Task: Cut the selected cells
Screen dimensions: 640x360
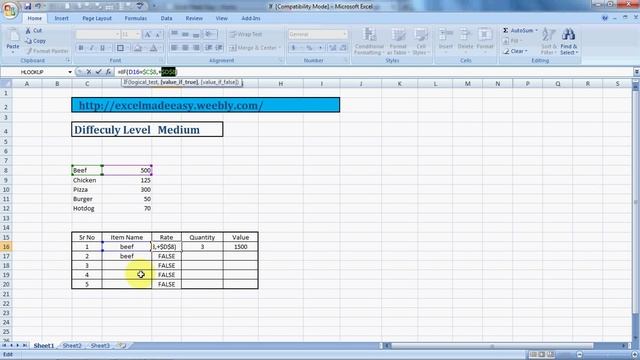Action: 33,31
